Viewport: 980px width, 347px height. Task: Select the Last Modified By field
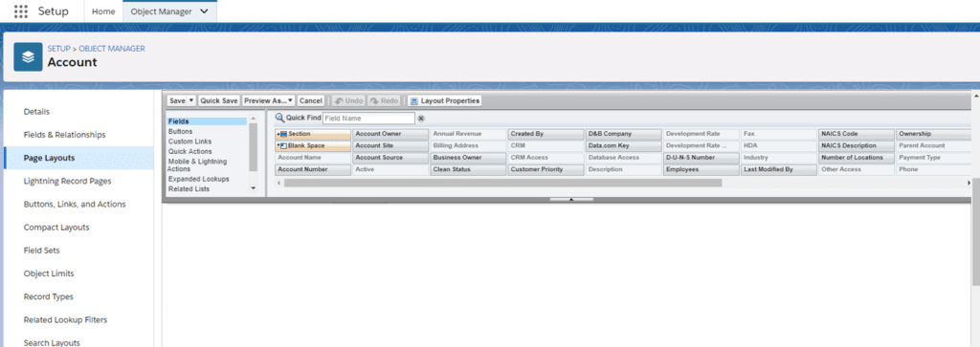(778, 169)
